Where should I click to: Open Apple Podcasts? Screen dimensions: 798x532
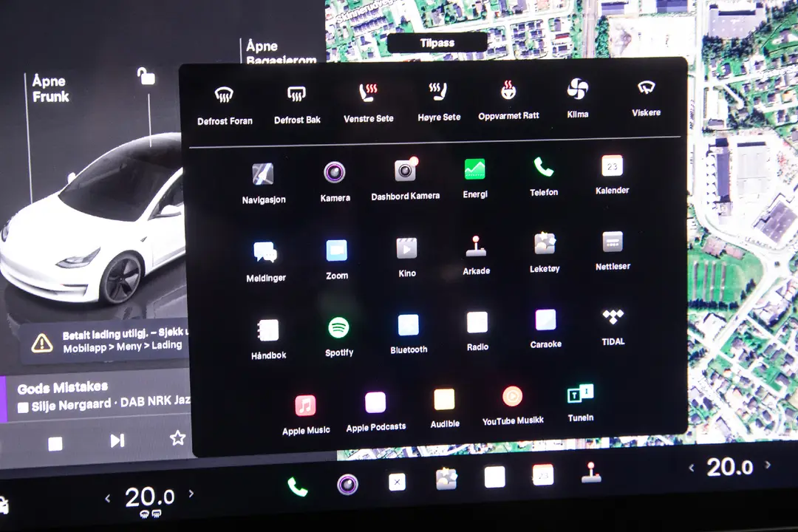pyautogui.click(x=375, y=412)
